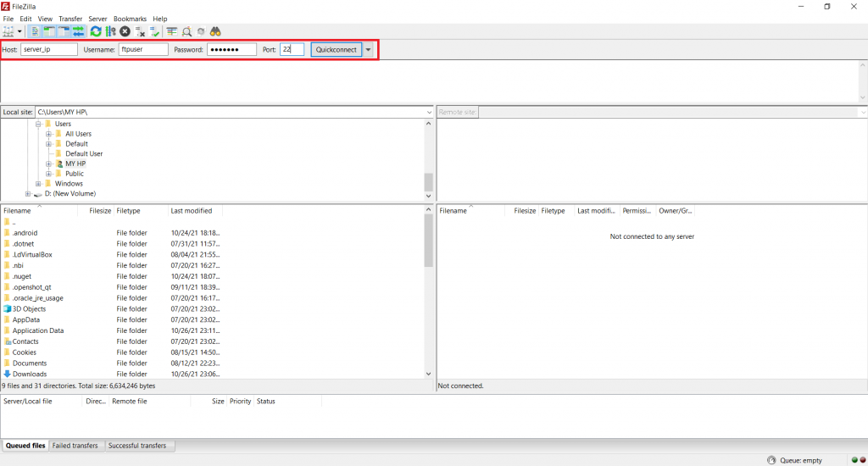Reconnect to last server icon

pos(154,31)
